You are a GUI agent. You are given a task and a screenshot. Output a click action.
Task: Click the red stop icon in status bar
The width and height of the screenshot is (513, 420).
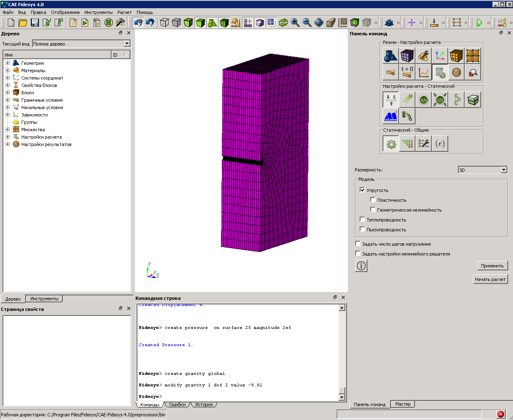tap(501, 414)
